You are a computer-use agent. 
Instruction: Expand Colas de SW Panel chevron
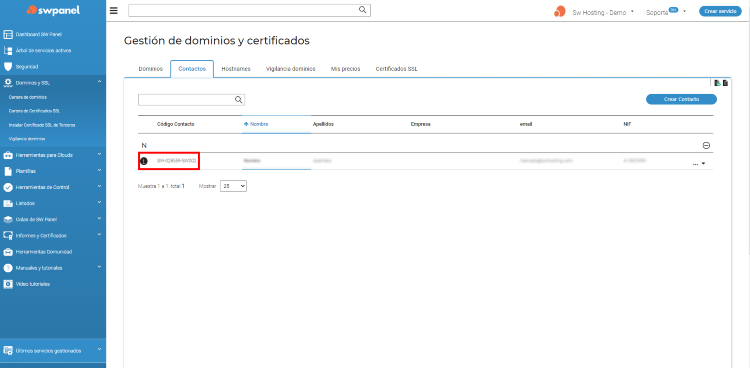click(99, 219)
